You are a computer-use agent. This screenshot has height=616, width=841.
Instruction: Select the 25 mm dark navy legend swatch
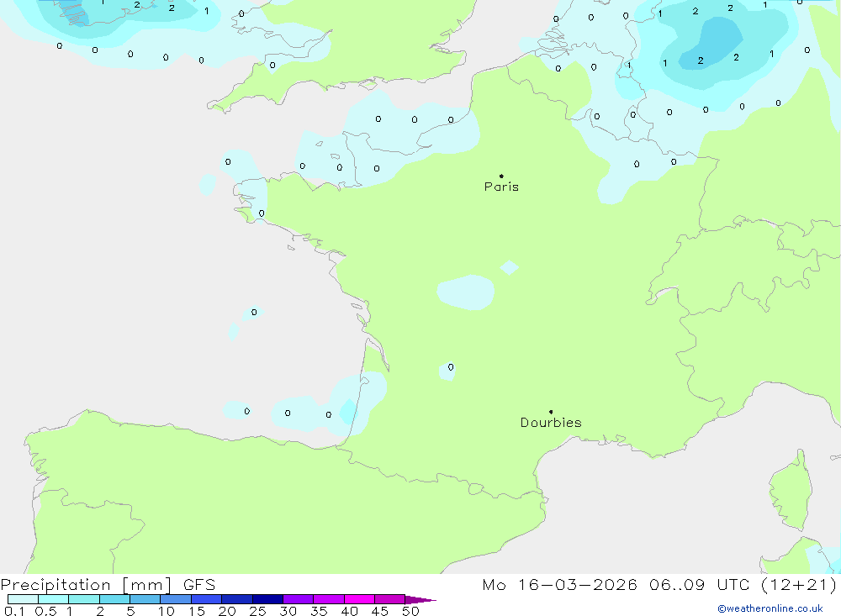tap(267, 599)
